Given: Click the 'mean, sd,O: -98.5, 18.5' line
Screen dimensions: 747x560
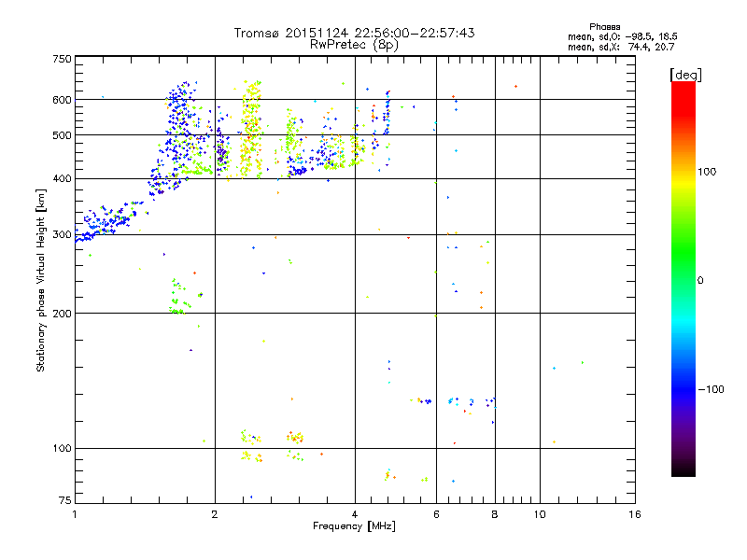Looking at the screenshot, I should point(623,36).
